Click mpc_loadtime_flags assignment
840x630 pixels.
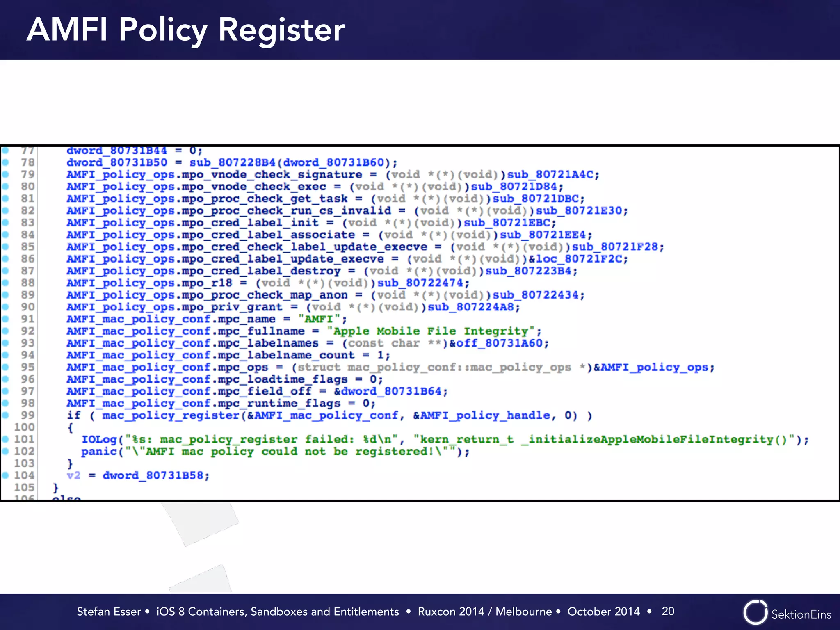coord(225,379)
